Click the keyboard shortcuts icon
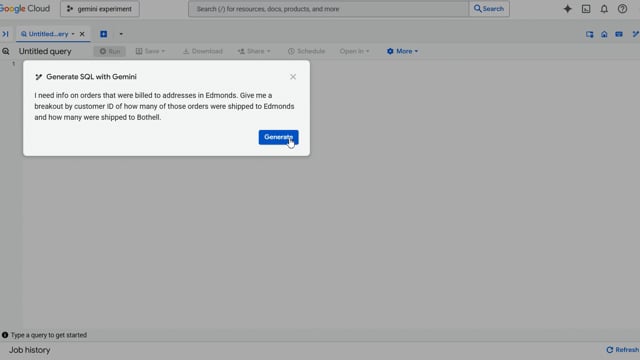640x360 pixels. tap(619, 34)
